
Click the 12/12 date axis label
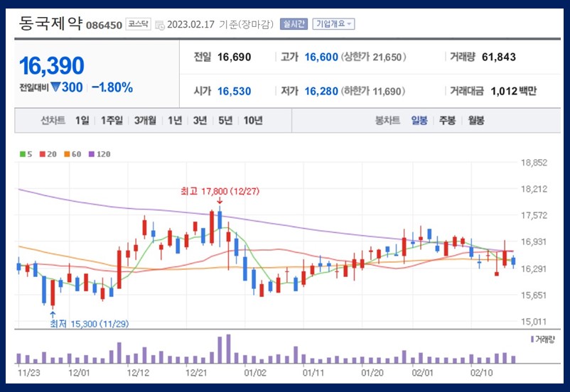pos(138,373)
